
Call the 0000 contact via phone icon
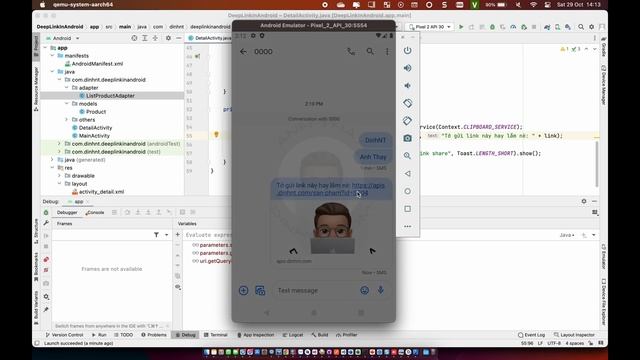pos(351,51)
